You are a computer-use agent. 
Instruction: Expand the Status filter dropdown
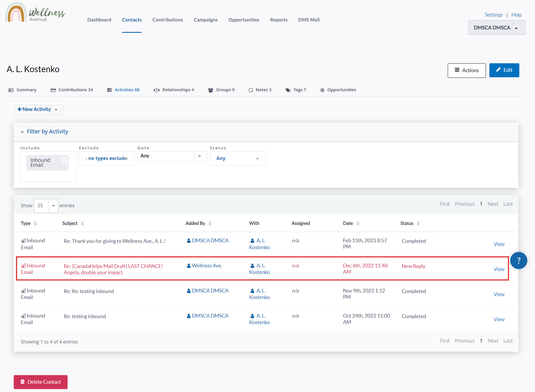pos(237,159)
